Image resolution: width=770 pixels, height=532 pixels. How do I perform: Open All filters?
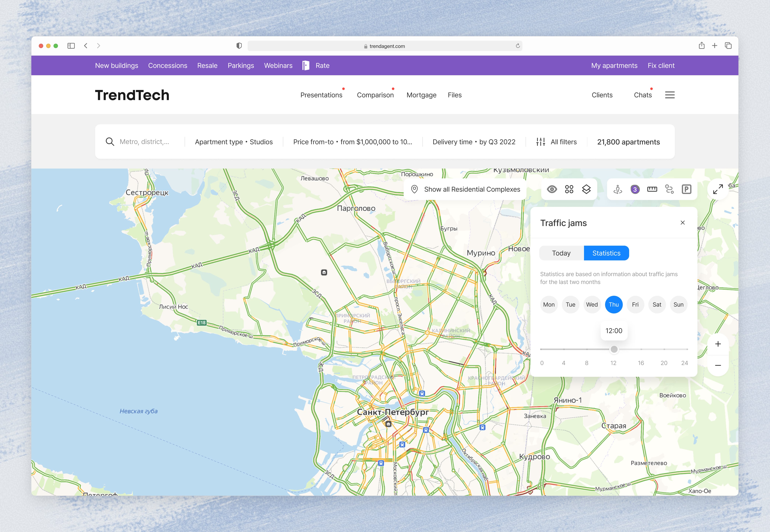tap(556, 142)
